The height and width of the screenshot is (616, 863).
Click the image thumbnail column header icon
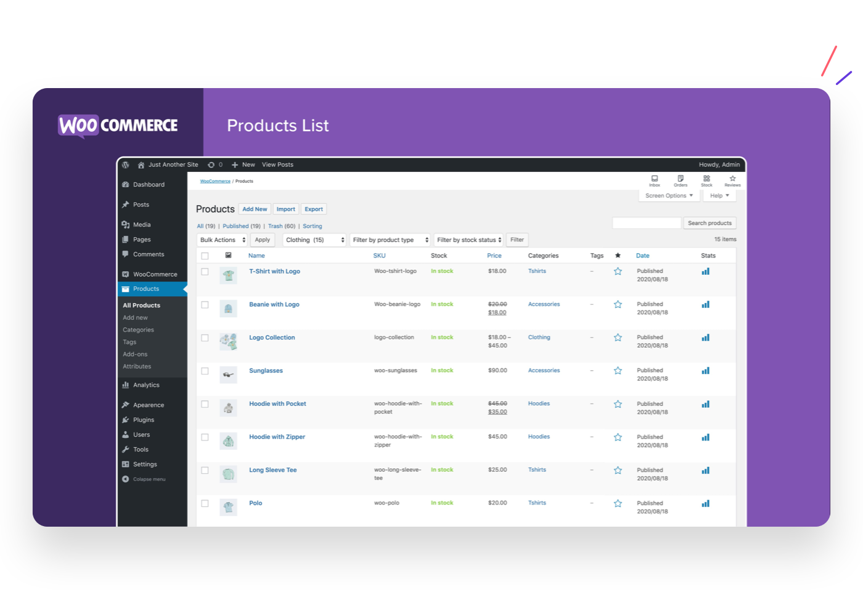[x=228, y=256]
